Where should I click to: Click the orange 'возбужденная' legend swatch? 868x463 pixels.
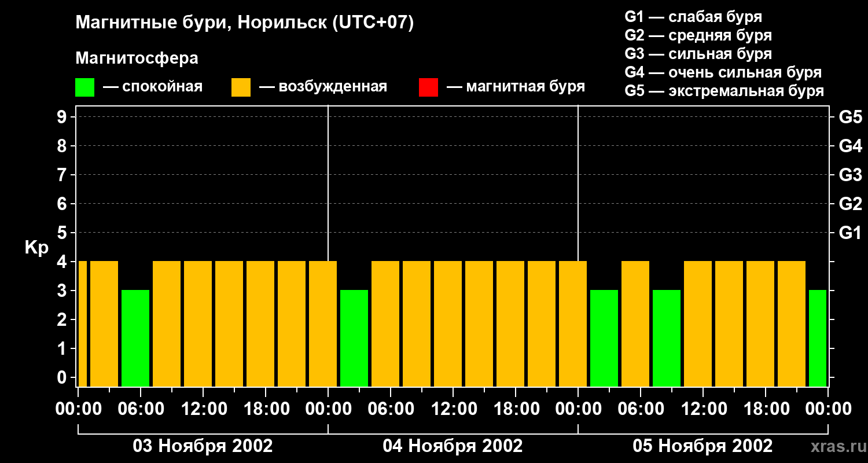coord(241,87)
